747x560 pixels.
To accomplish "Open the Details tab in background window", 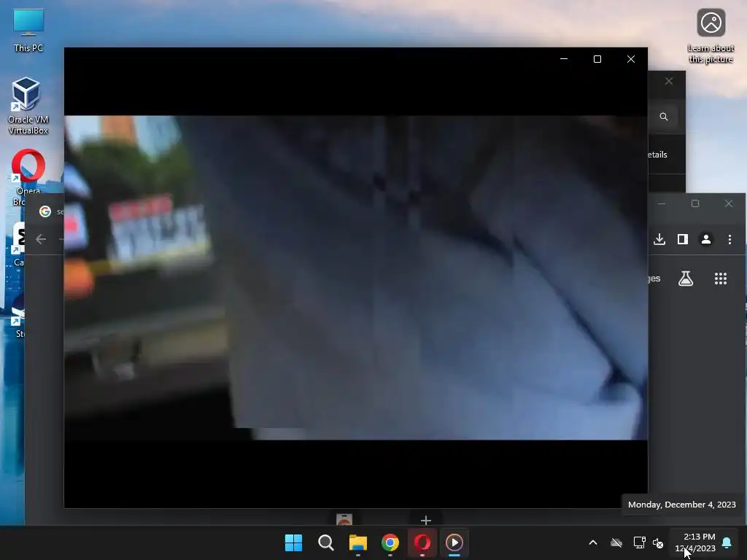I will [x=657, y=155].
